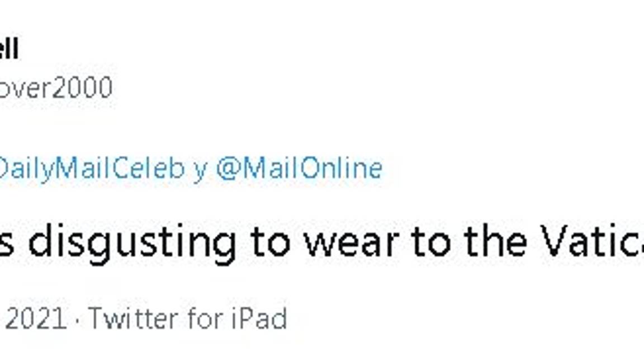The width and height of the screenshot is (644, 362).
Task: Click the word "disgusting" in the tweet
Action: pyautogui.click(x=132, y=242)
